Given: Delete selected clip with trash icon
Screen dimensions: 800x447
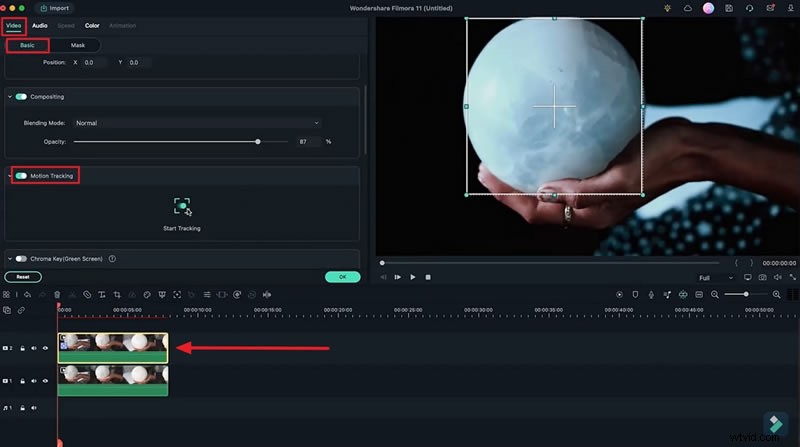Looking at the screenshot, I should (57, 294).
